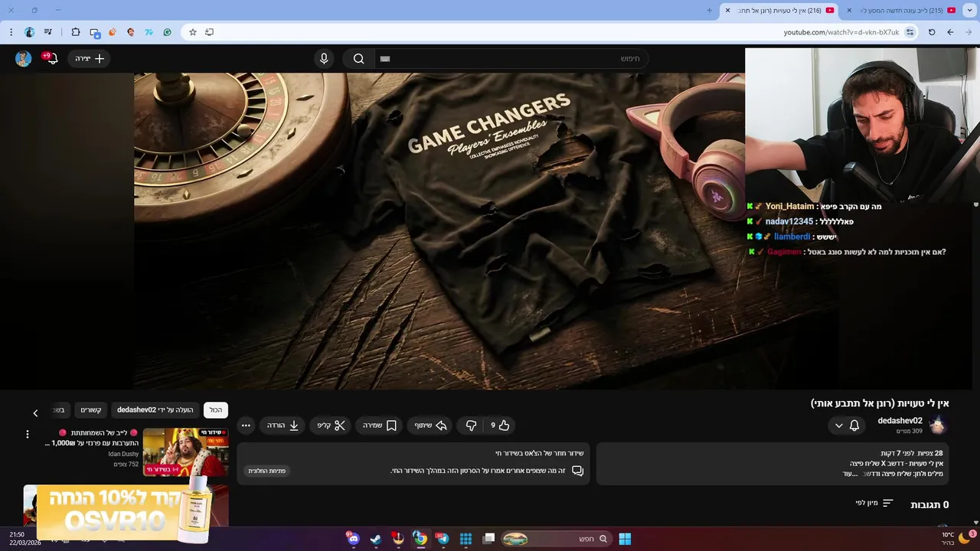
Task: Close the (216) YouTube tab
Action: [x=727, y=10]
